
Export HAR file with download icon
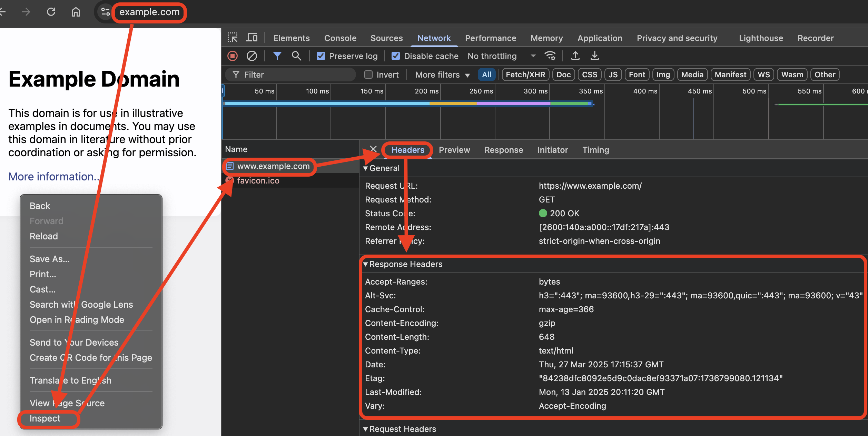(x=595, y=56)
